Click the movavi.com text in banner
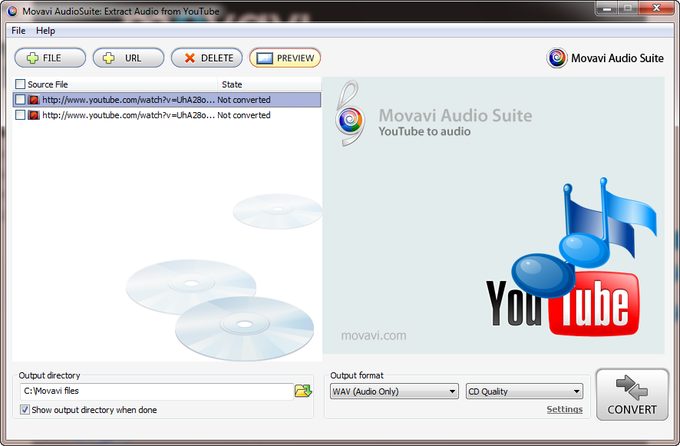 click(x=373, y=335)
